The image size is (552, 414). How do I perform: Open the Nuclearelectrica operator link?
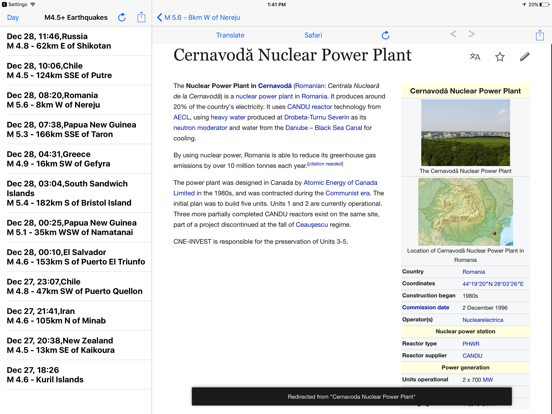click(483, 320)
